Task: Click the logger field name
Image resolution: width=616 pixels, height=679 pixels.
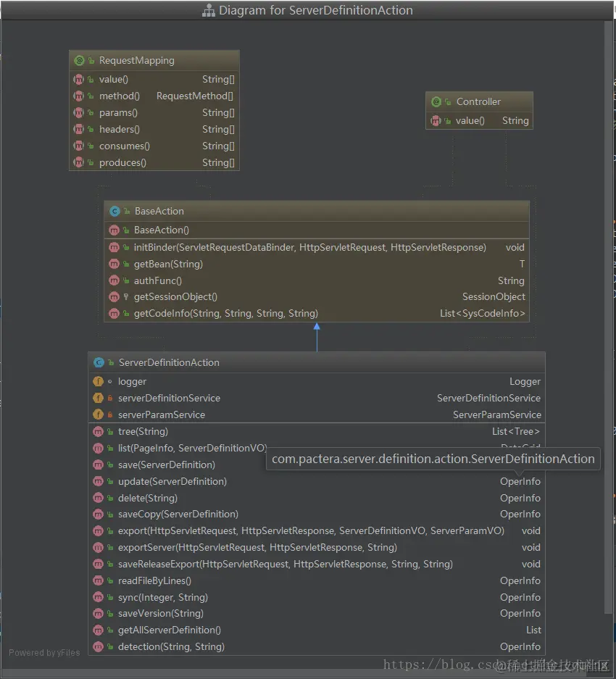Action: click(x=132, y=381)
